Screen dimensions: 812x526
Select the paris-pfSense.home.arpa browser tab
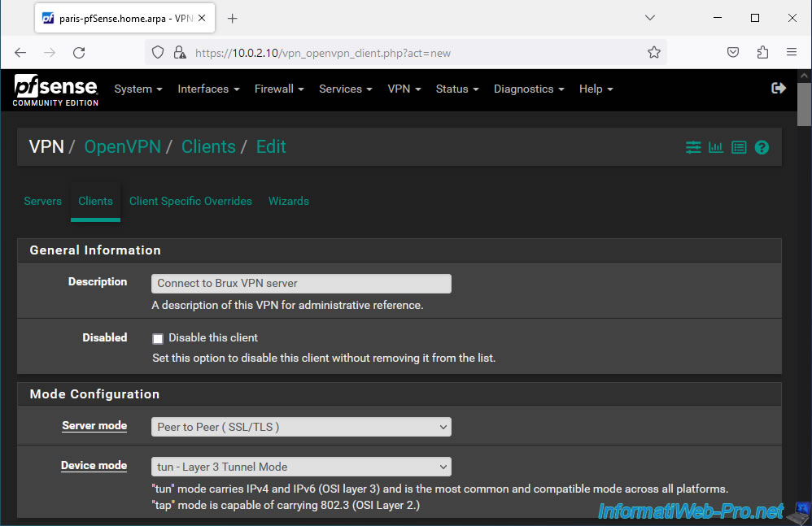click(x=124, y=19)
